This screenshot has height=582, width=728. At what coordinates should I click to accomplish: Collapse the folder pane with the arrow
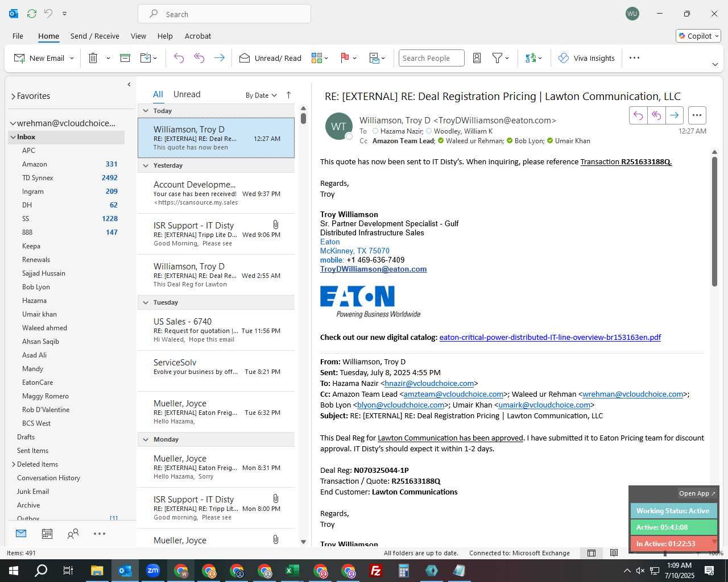(129, 84)
